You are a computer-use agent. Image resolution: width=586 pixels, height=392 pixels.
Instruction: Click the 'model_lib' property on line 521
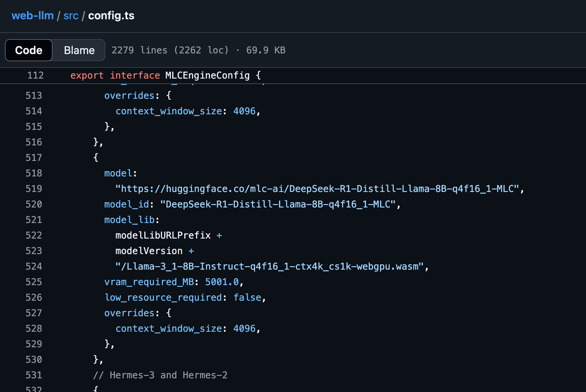point(129,220)
